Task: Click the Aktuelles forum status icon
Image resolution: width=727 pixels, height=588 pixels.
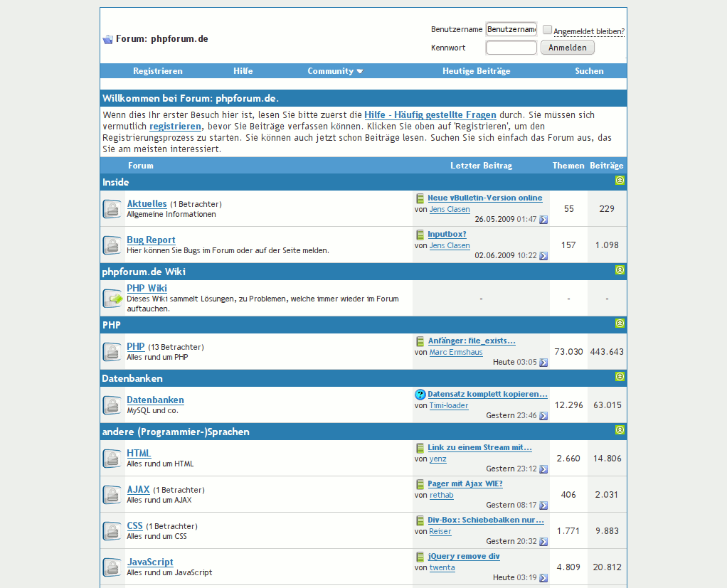Action: point(112,208)
